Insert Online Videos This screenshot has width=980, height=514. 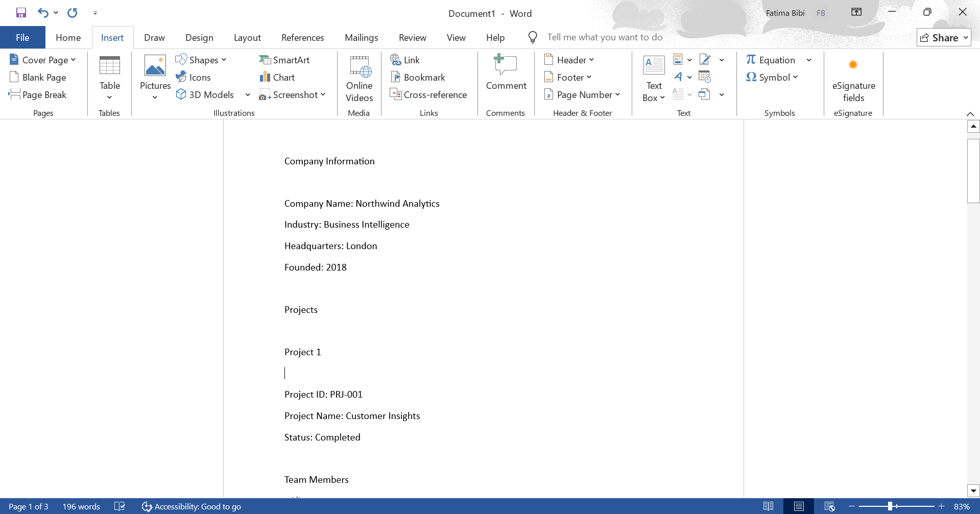(359, 78)
